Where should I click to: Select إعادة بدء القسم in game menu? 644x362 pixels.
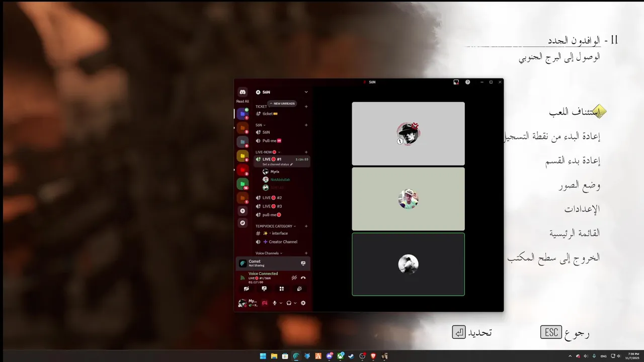(573, 161)
